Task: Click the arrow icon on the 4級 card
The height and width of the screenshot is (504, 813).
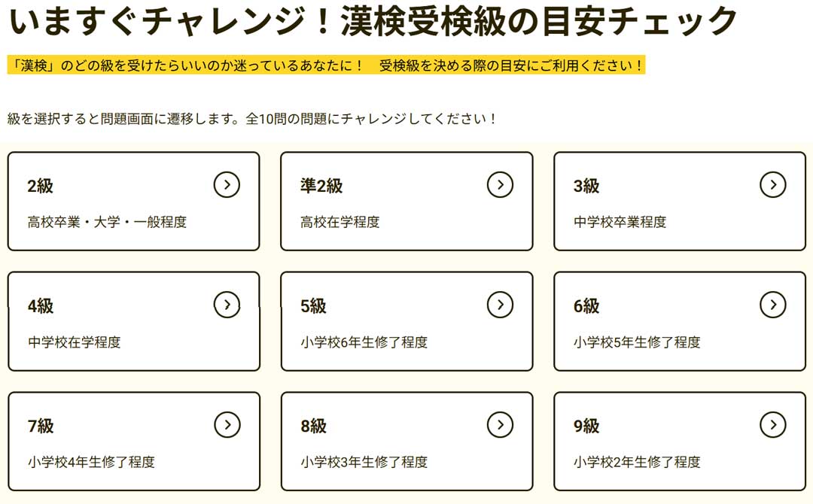Action: click(x=227, y=304)
